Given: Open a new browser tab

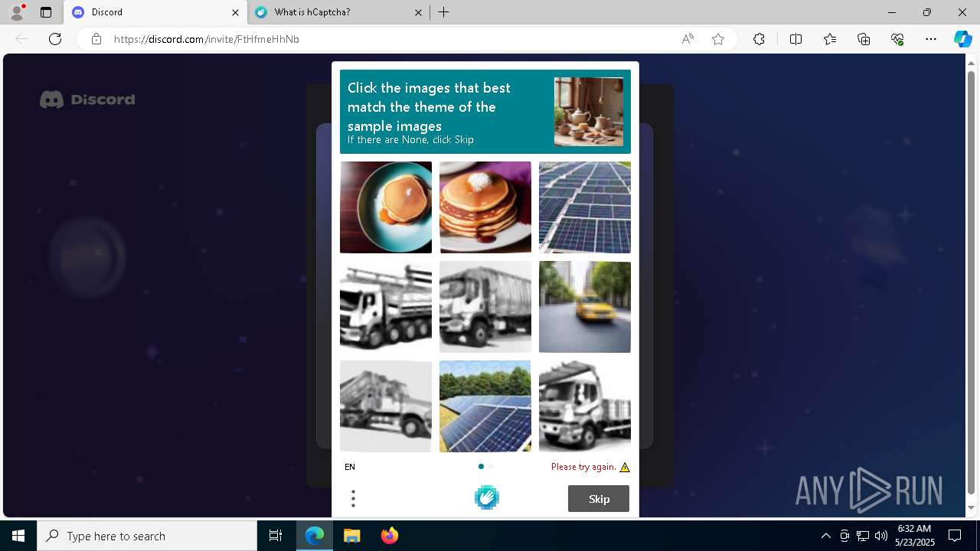Looking at the screenshot, I should [444, 12].
